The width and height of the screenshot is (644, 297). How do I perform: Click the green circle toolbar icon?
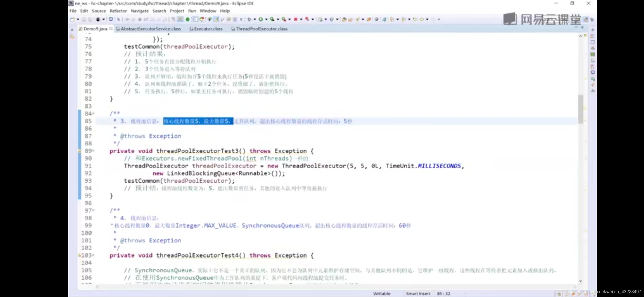187,19
